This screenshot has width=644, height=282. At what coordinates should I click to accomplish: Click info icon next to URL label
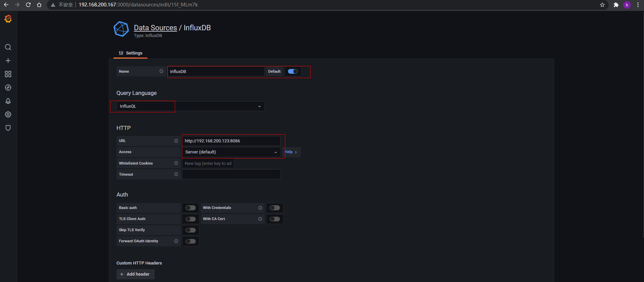click(x=176, y=141)
